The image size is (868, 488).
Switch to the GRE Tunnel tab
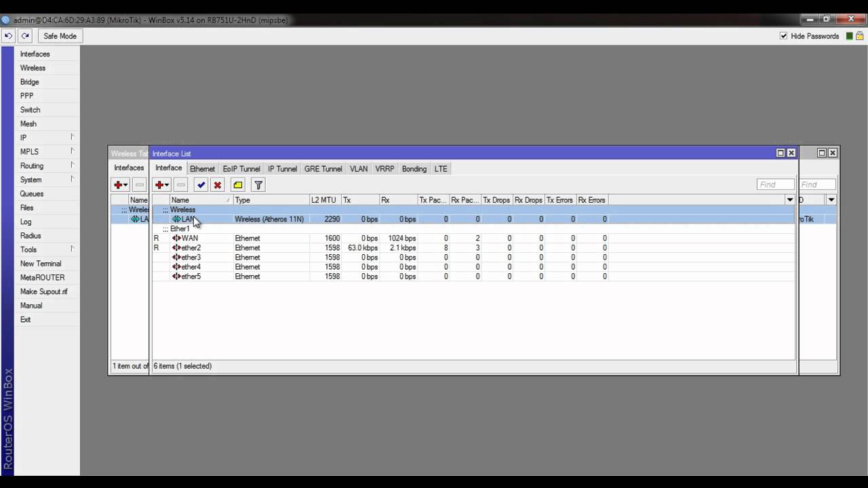click(323, 169)
